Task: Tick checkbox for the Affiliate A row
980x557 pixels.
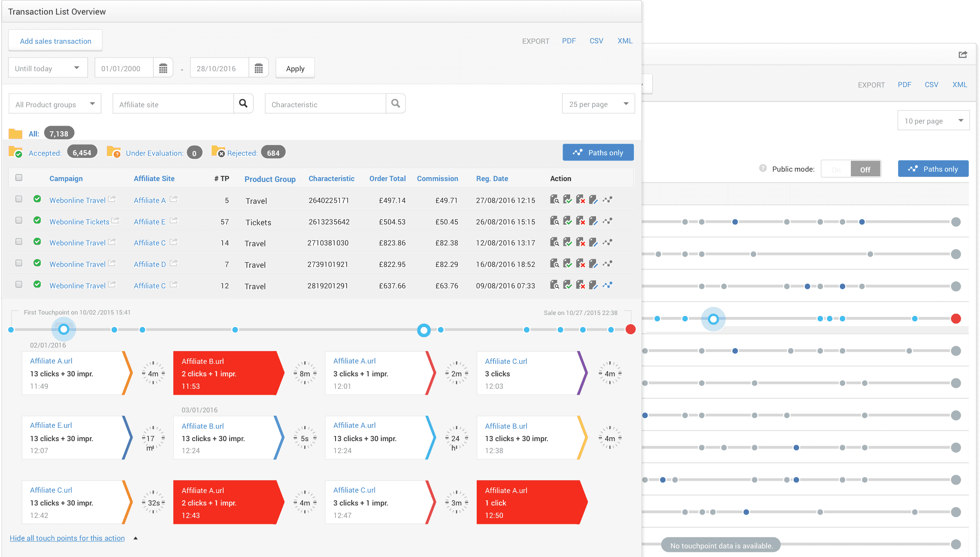Action: pyautogui.click(x=19, y=199)
